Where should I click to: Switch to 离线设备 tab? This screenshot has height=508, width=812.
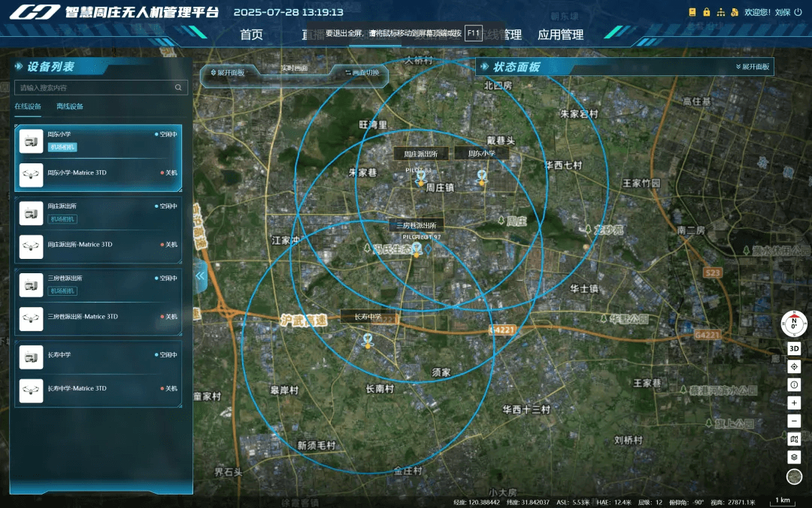pyautogui.click(x=70, y=106)
